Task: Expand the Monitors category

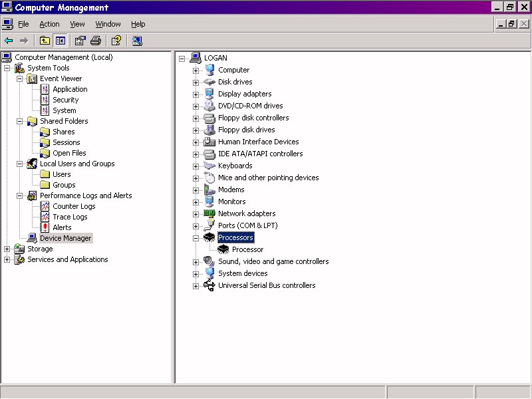Action: (196, 202)
